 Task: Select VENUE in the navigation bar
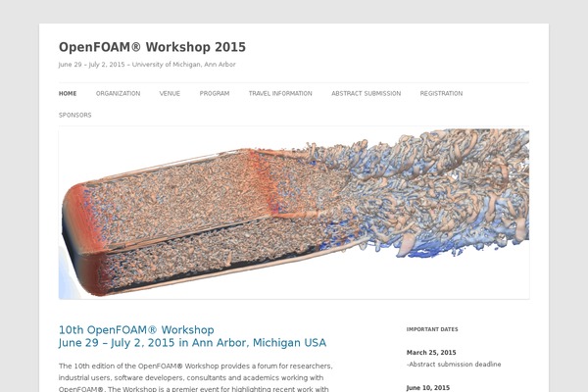(x=170, y=94)
